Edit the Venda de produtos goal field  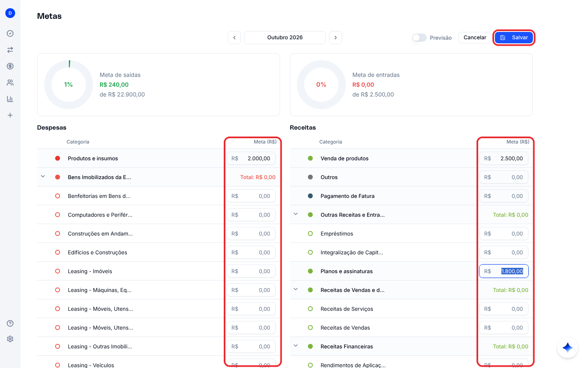[x=504, y=158]
